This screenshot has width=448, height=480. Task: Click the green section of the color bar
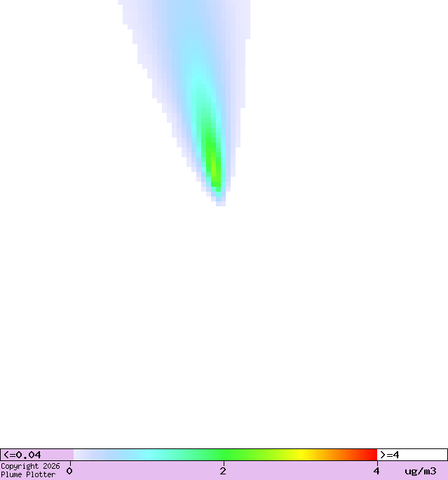pyautogui.click(x=224, y=455)
